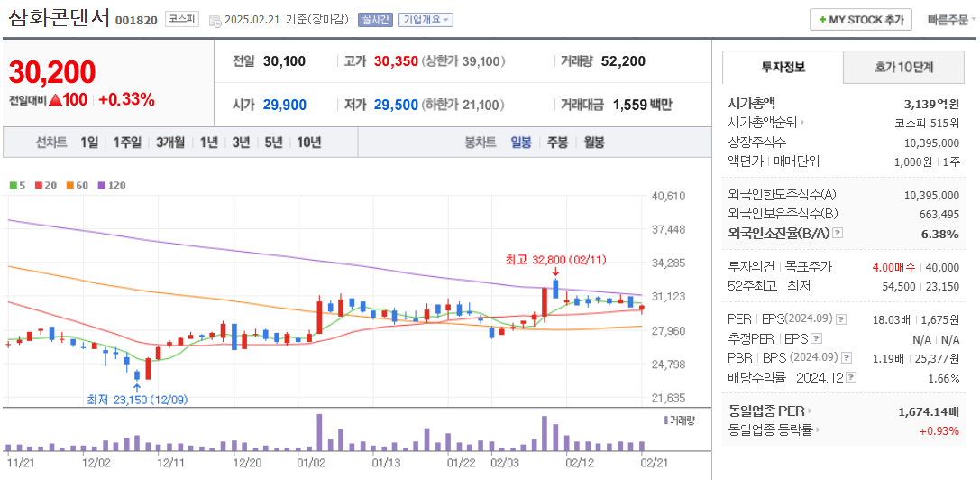This screenshot has height=480, width=980.
Task: Click the orange 60-day moving average swatch
Action: point(69,185)
